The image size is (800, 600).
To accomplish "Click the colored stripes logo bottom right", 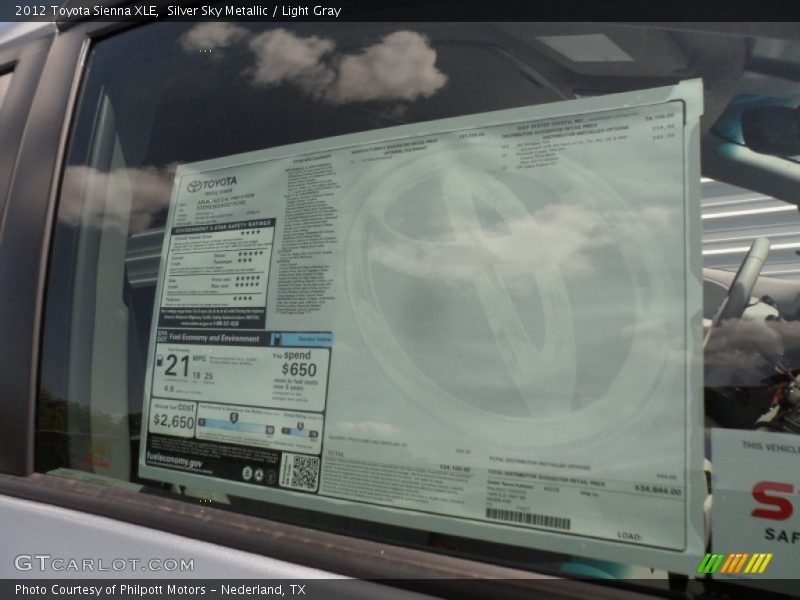I will (734, 563).
